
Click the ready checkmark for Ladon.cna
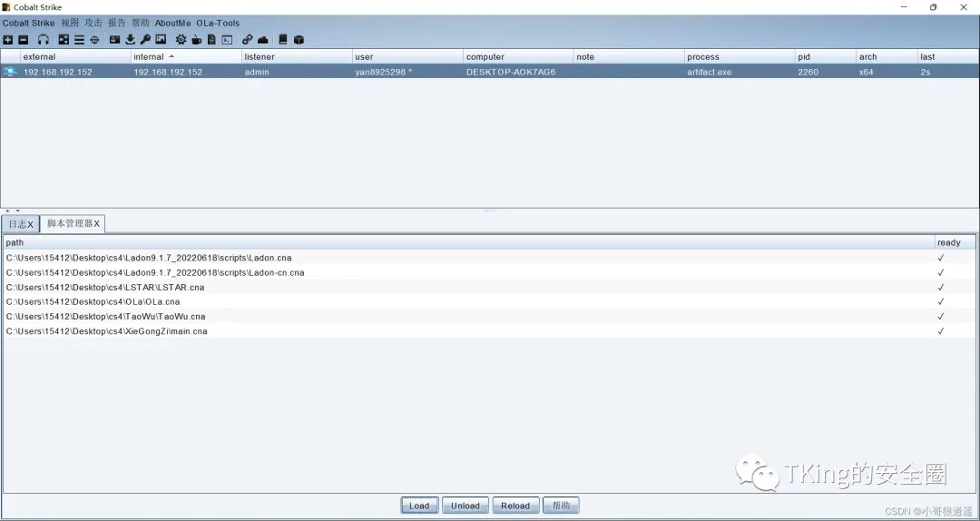coord(941,258)
